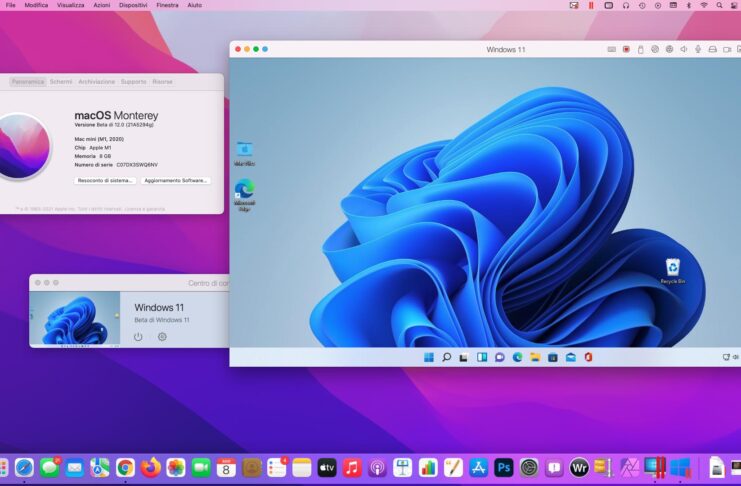Switch to the Schermi tab
The width and height of the screenshot is (741, 486).
coord(61,82)
